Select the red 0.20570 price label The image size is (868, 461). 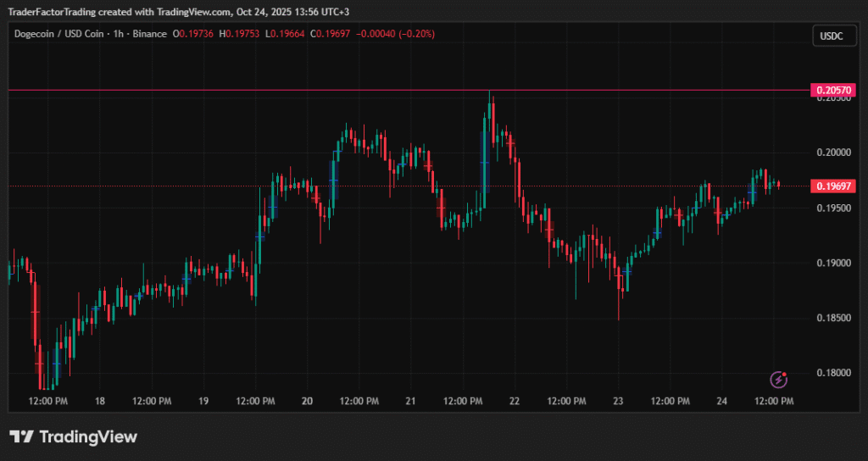pyautogui.click(x=832, y=90)
